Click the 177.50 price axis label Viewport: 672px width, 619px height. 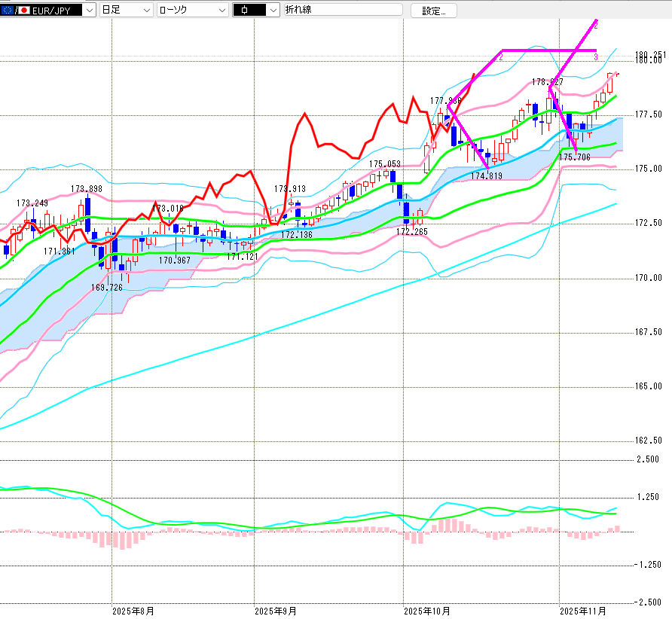648,114
